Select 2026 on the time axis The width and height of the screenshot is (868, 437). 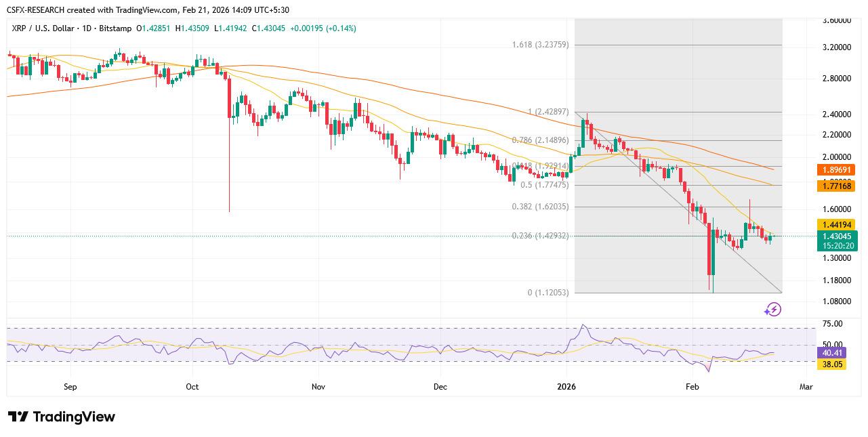pos(566,386)
